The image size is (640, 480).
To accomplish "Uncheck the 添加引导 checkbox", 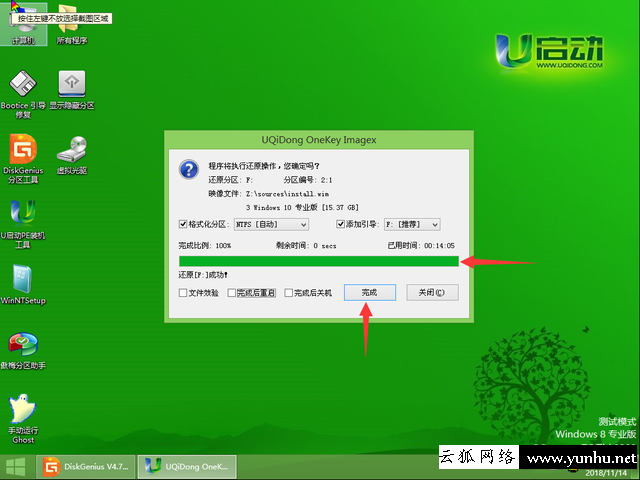I will [340, 224].
